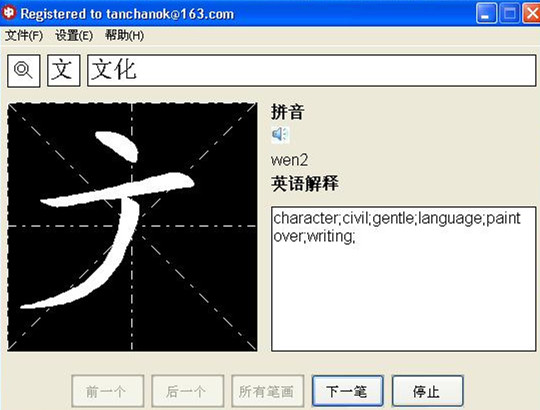
Task: Open the 文件(F) menu
Action: click(x=24, y=35)
